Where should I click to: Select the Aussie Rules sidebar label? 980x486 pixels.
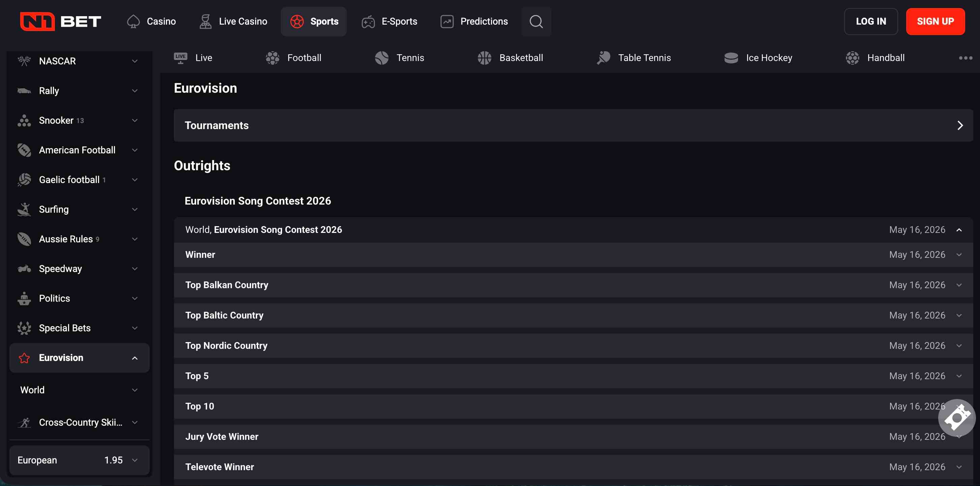(66, 239)
